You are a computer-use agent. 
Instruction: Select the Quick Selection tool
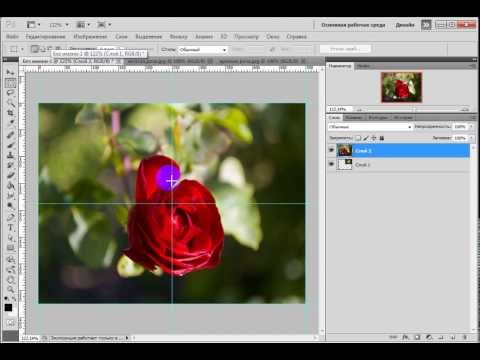pos(10,103)
